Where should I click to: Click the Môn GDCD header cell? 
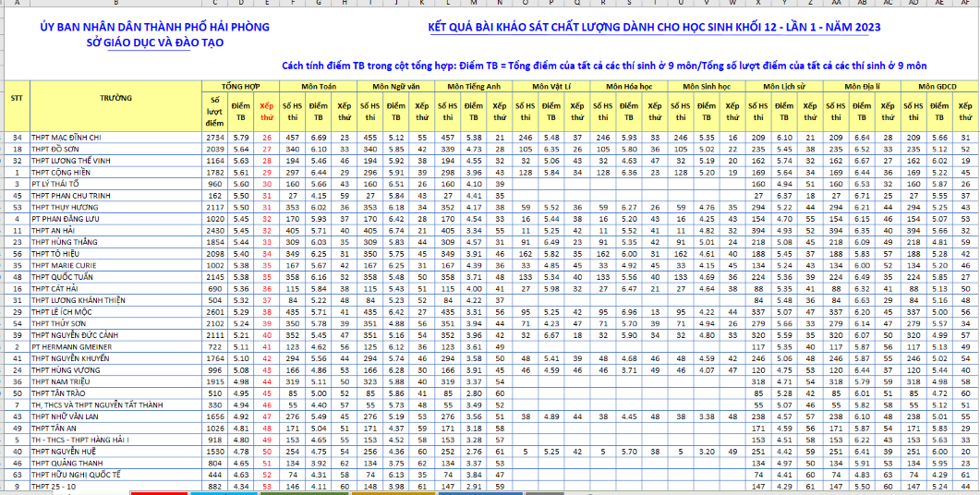click(x=939, y=86)
